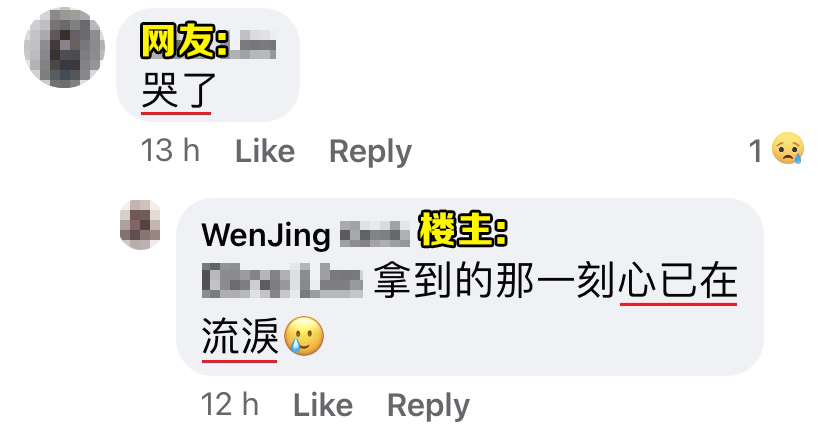828x430 pixels.
Task: Click the crying smile emoji after 流泪
Action: pyautogui.click(x=304, y=336)
